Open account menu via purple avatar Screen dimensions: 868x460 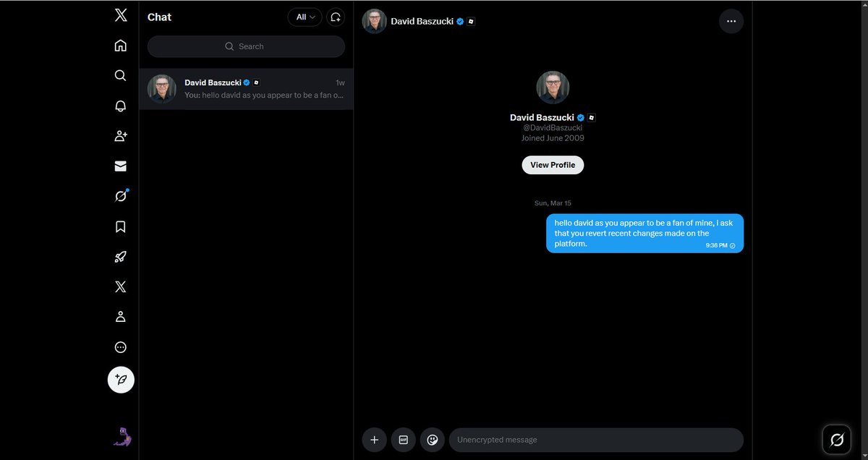tap(123, 437)
